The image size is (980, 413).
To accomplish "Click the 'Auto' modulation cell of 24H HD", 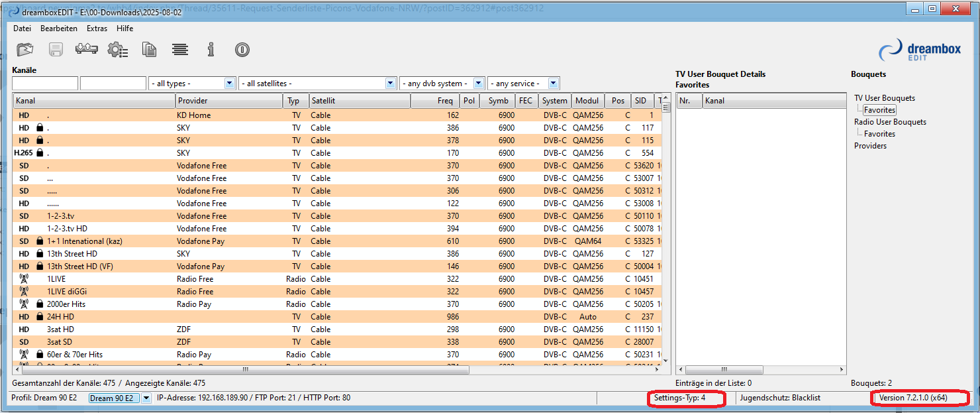I will [x=588, y=317].
